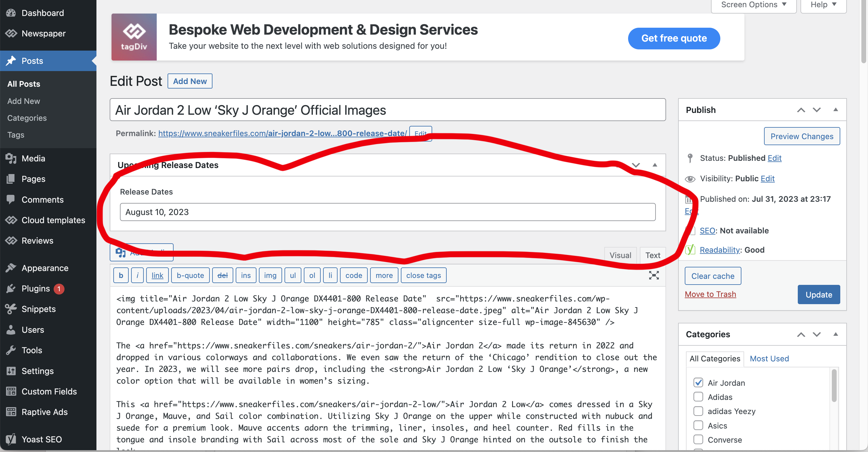This screenshot has width=868, height=452.
Task: Click the Raptive Ads icon
Action: pos(11,412)
